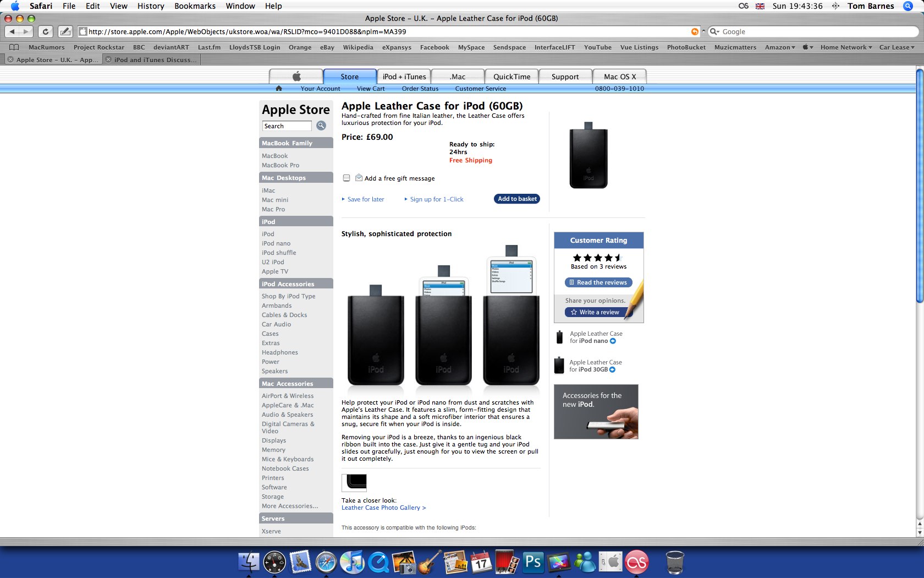Image resolution: width=924 pixels, height=578 pixels.
Task: Open Sign up for 1-Click link
Action: [x=437, y=199]
